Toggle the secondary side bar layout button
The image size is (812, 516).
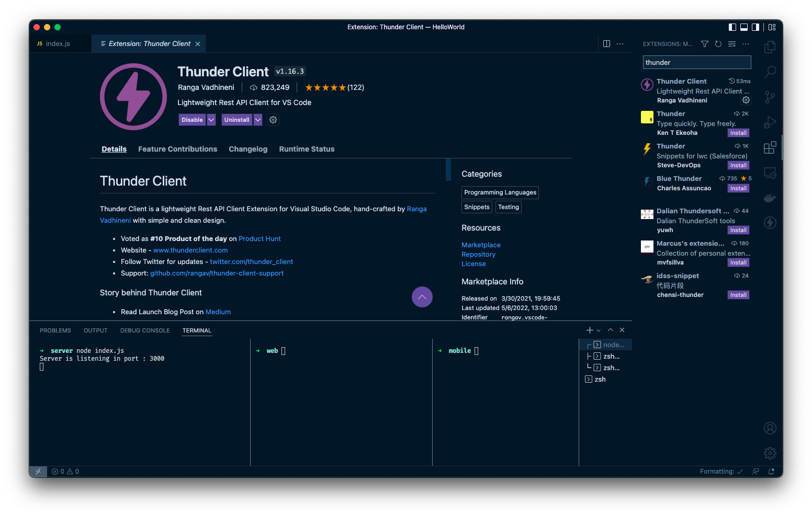click(755, 27)
